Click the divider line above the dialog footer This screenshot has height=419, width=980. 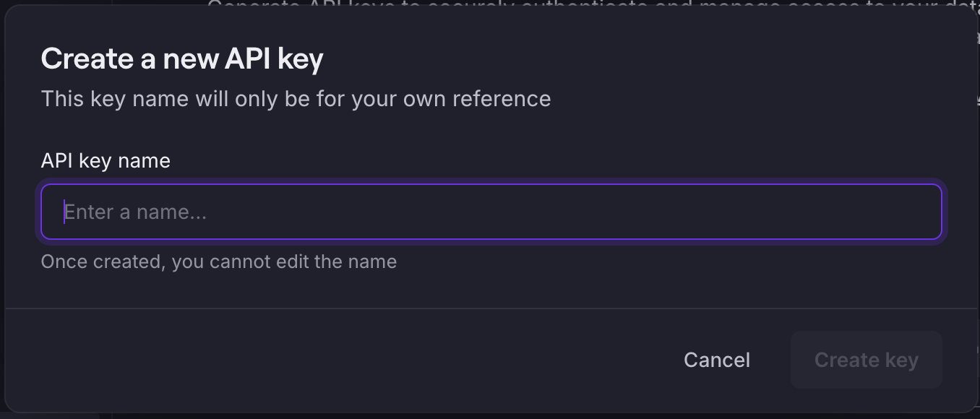[491, 308]
